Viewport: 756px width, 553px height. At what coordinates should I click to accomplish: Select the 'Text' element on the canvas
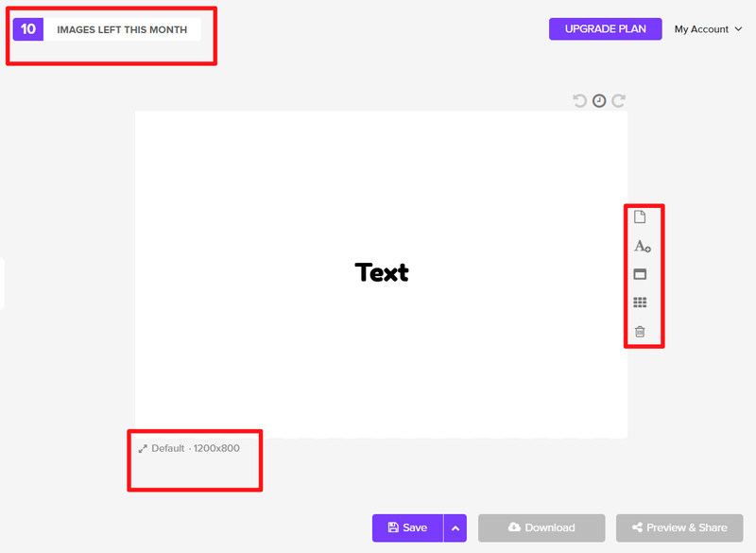click(x=382, y=272)
